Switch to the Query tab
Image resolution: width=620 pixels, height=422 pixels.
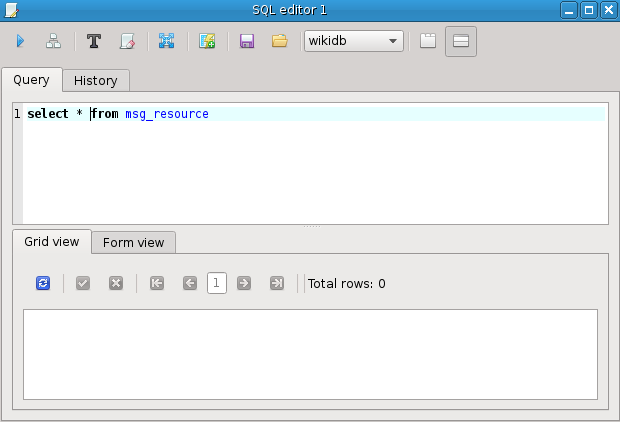coord(32,80)
